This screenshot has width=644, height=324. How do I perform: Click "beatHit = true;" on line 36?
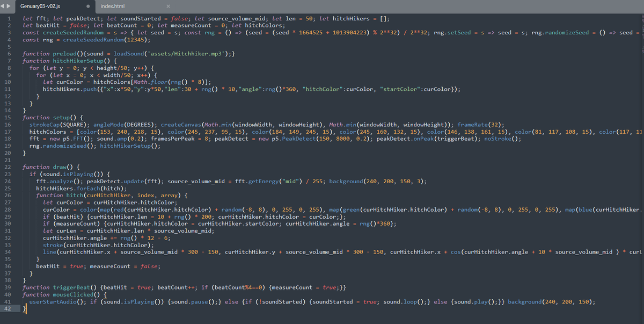61,266
